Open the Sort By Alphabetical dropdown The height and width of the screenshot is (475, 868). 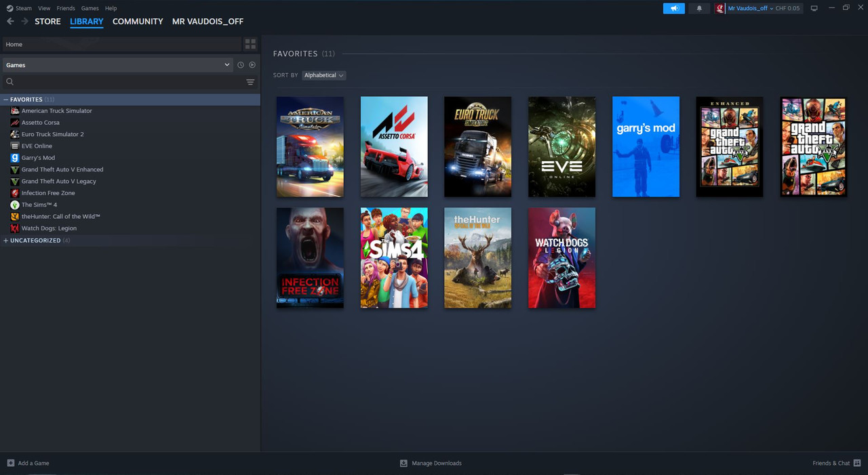[323, 75]
